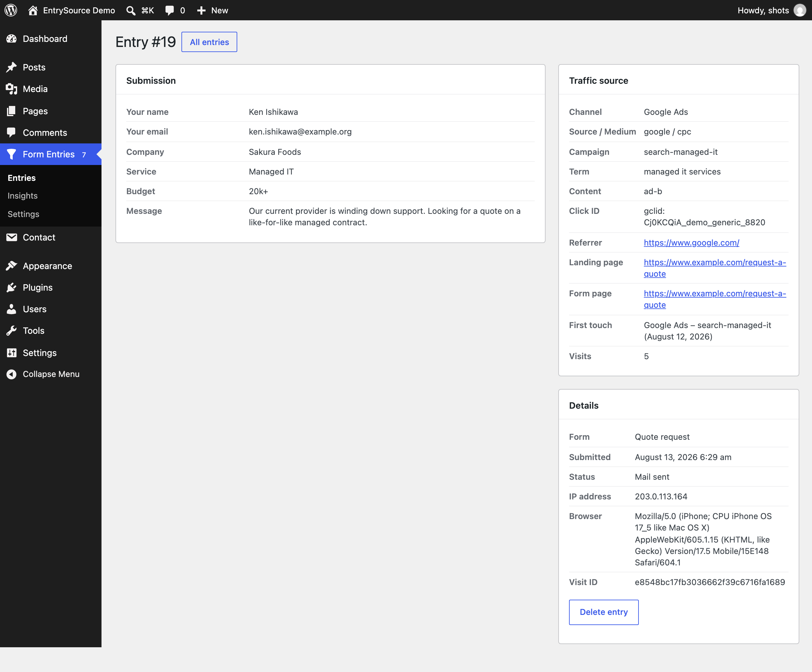Open the Insights submenu item

click(23, 196)
